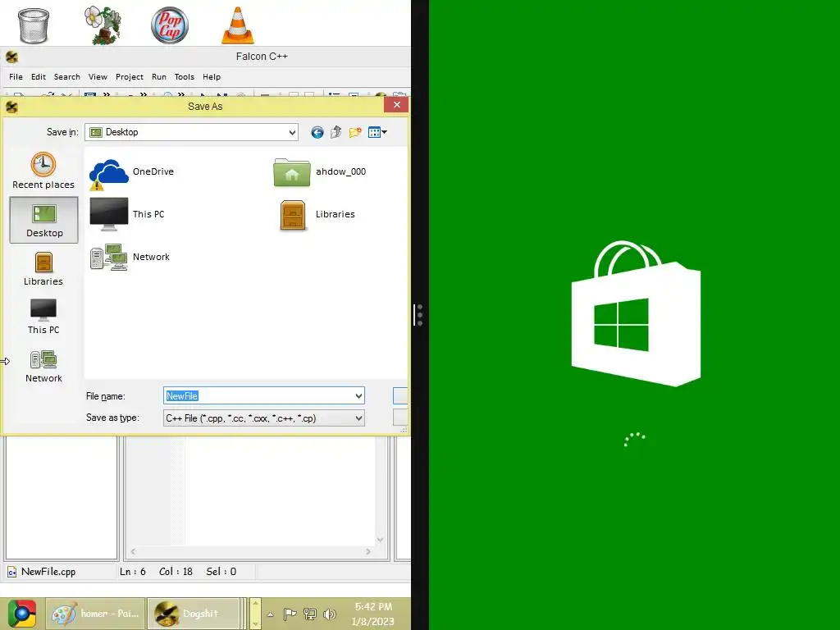Select This PC in the file list
This screenshot has width=840, height=630.
point(127,214)
